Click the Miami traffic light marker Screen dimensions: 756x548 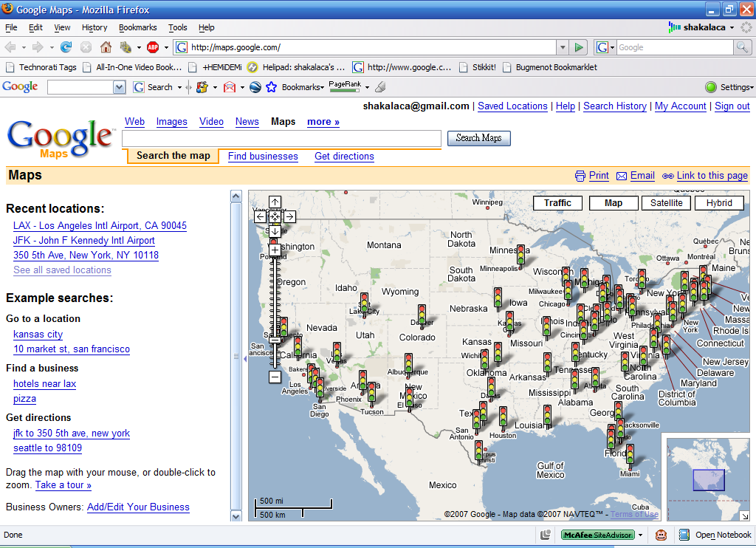(x=630, y=453)
